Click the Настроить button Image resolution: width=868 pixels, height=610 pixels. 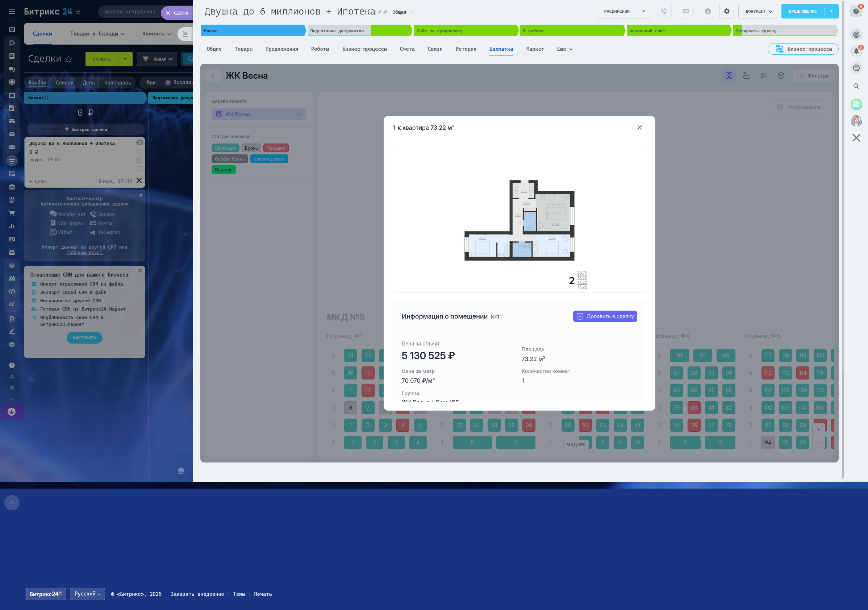84,338
